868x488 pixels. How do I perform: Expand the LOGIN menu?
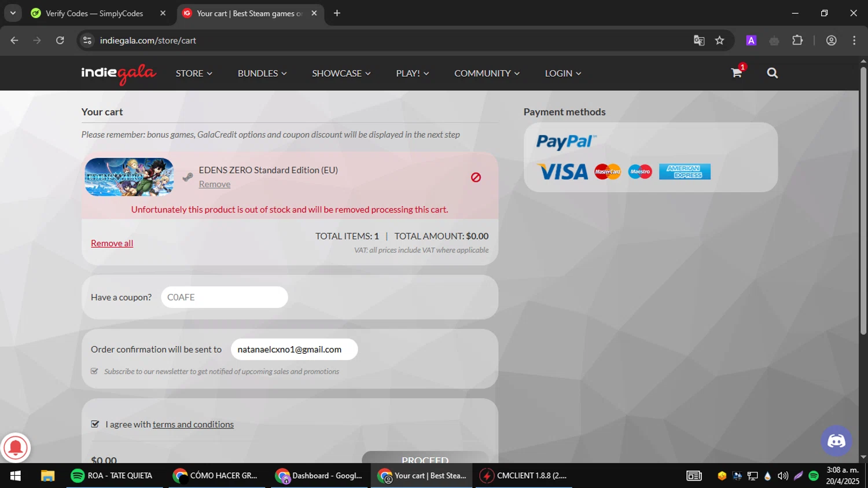pos(563,74)
